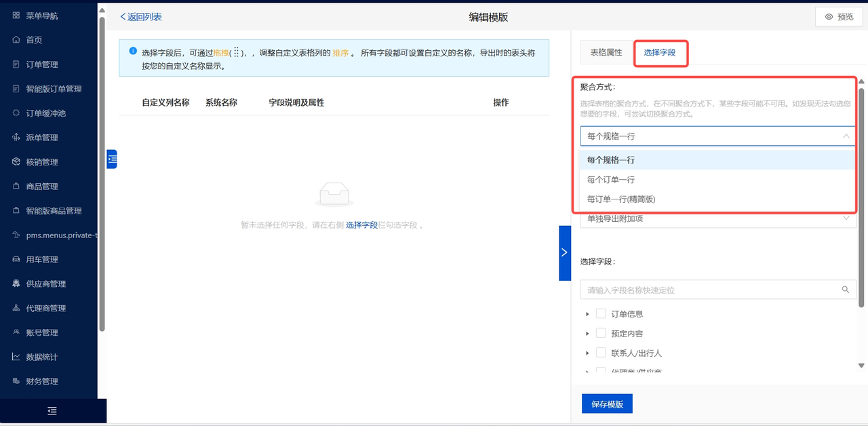Click the blue panel toggle list icon

[x=113, y=159]
